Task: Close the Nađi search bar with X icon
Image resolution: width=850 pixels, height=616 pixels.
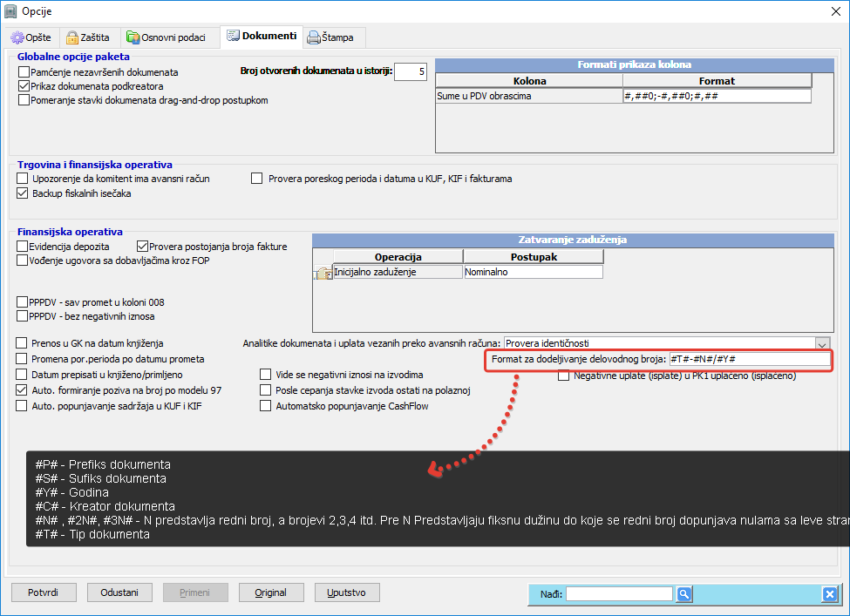Action: [829, 594]
